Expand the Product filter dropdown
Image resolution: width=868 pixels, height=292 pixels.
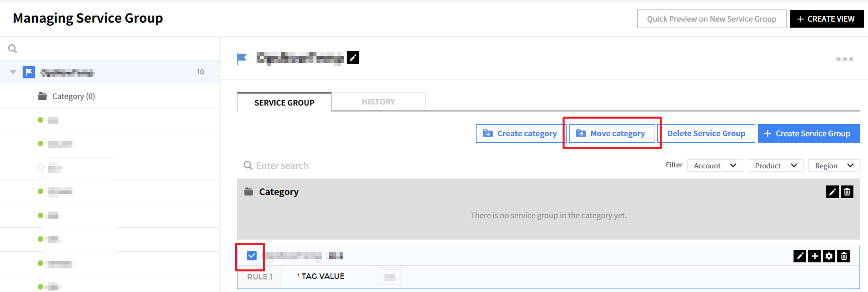tap(775, 166)
